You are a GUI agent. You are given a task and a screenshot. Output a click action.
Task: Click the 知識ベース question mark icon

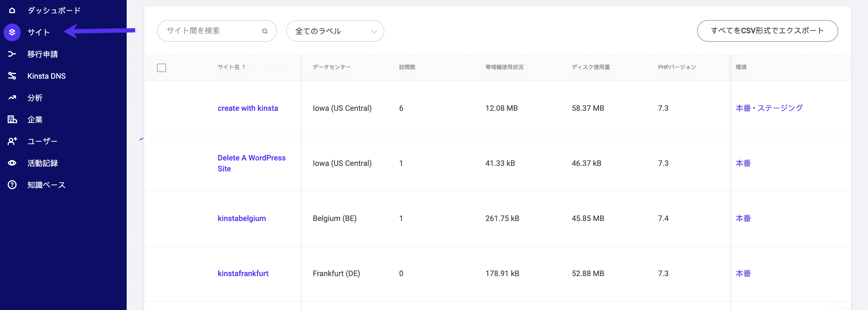[12, 184]
